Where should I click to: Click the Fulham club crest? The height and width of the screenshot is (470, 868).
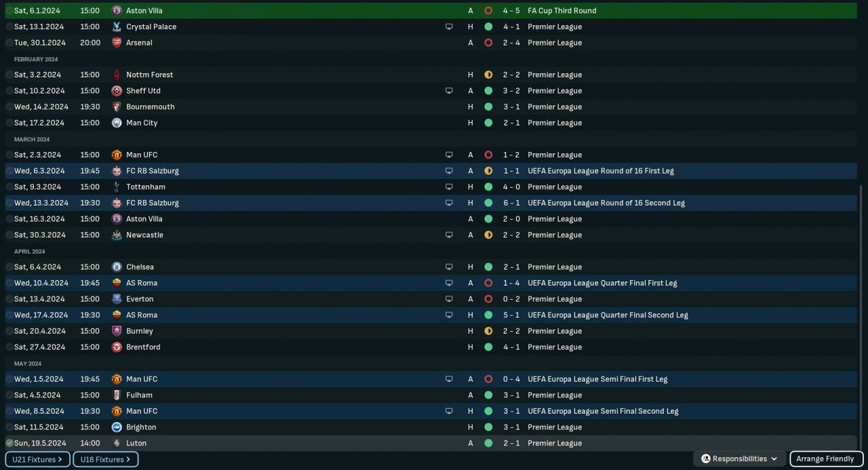tap(117, 395)
